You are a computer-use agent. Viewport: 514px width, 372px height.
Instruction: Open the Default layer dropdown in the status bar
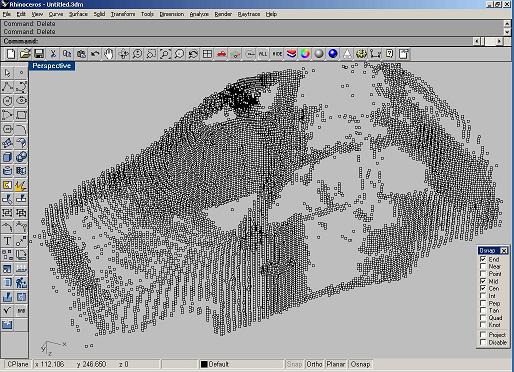(x=241, y=364)
